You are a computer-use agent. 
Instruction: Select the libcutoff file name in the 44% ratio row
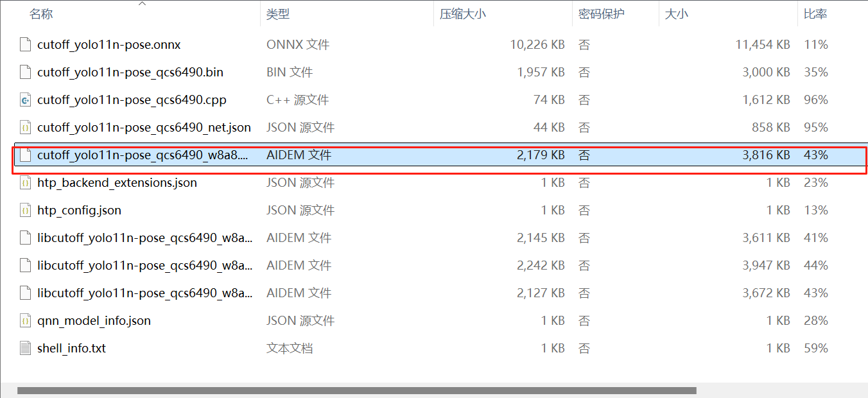tap(144, 266)
